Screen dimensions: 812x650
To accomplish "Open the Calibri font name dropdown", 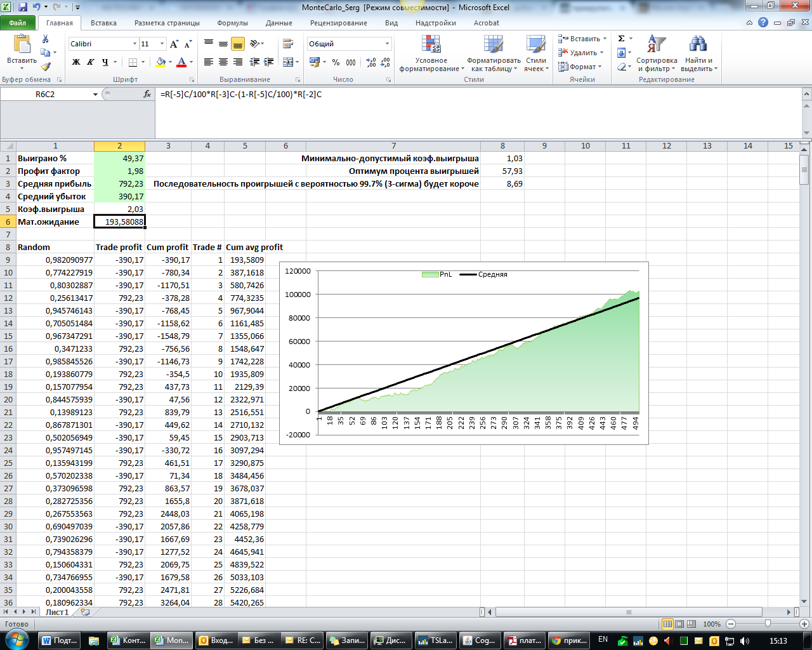I will point(134,44).
